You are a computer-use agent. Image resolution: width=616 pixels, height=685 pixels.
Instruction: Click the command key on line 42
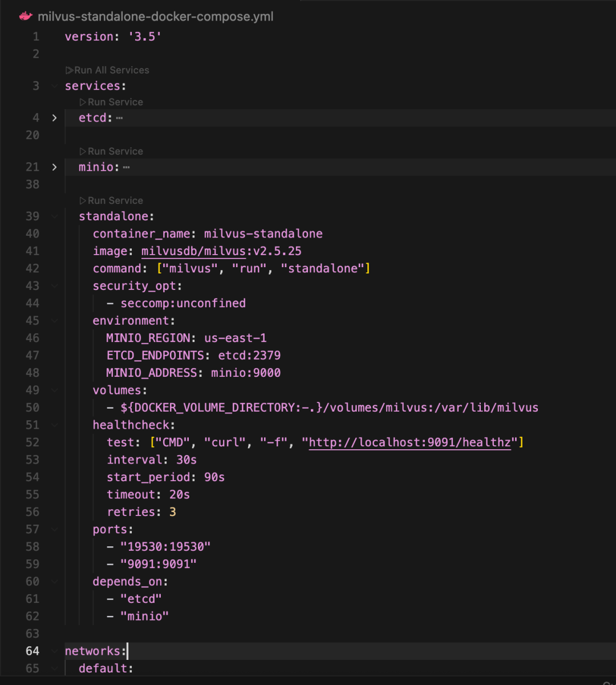(x=117, y=268)
